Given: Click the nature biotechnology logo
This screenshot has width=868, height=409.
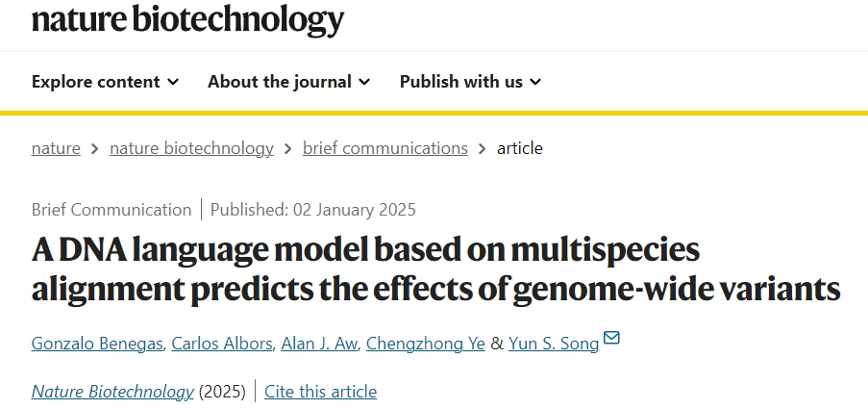Looking at the screenshot, I should coord(187,19).
